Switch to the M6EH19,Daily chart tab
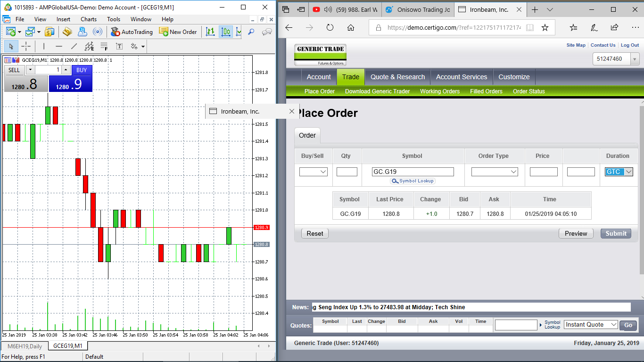This screenshot has height=362, width=644. tap(25, 346)
